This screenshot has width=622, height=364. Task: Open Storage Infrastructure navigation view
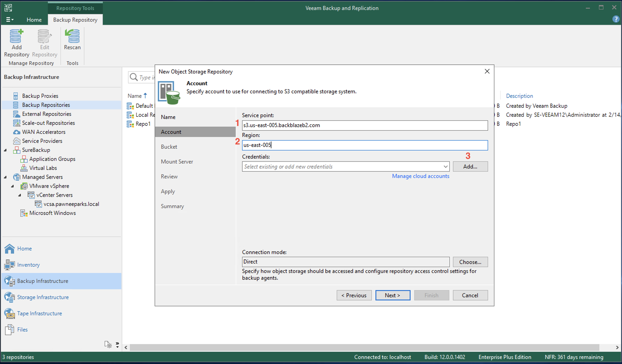tap(43, 297)
